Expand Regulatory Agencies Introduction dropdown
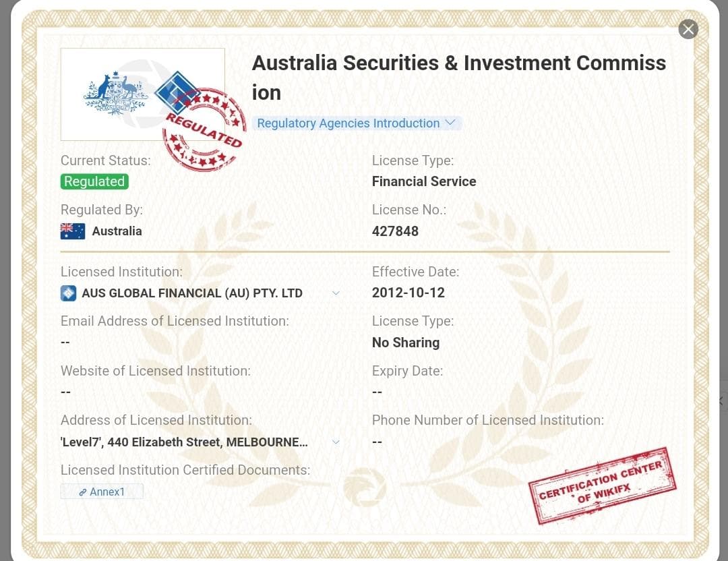This screenshot has width=728, height=561. coord(357,123)
